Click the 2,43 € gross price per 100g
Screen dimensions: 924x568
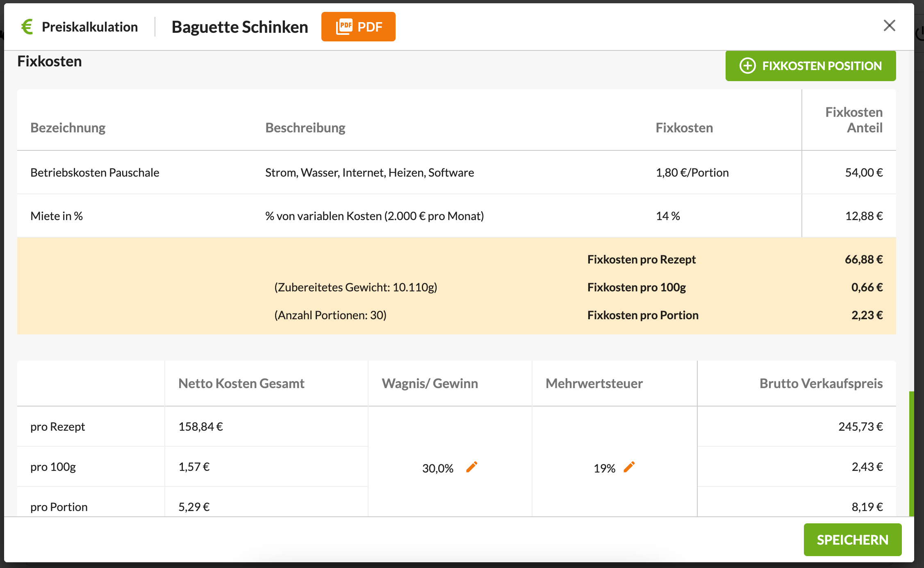pos(867,467)
